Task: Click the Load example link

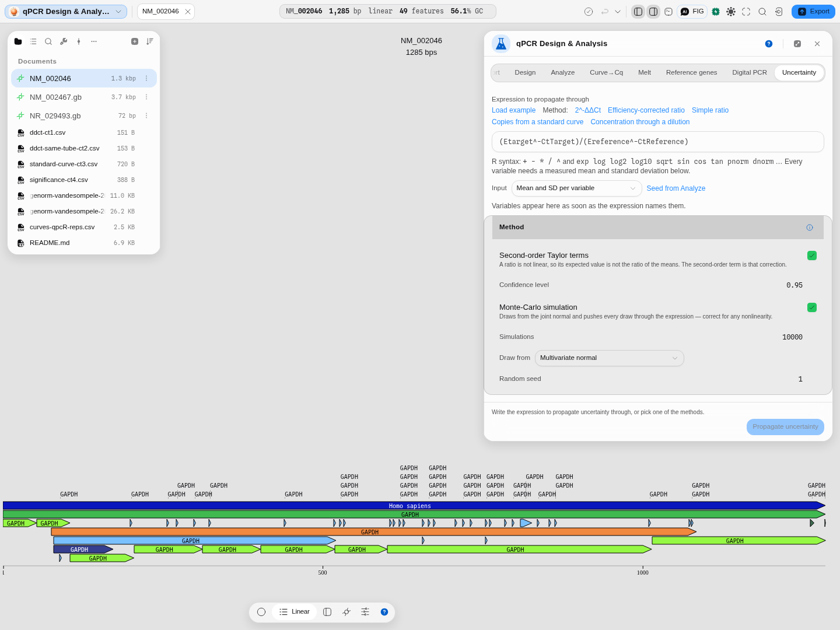Action: pos(513,110)
